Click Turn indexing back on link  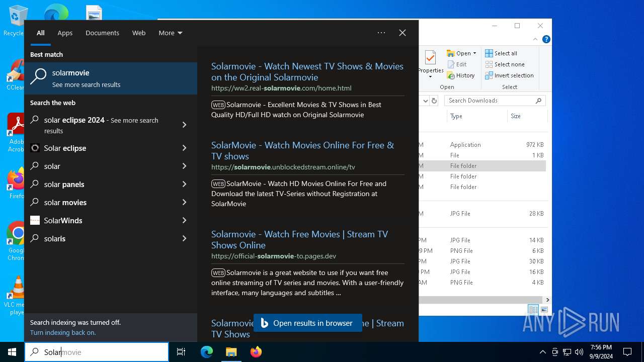point(63,332)
